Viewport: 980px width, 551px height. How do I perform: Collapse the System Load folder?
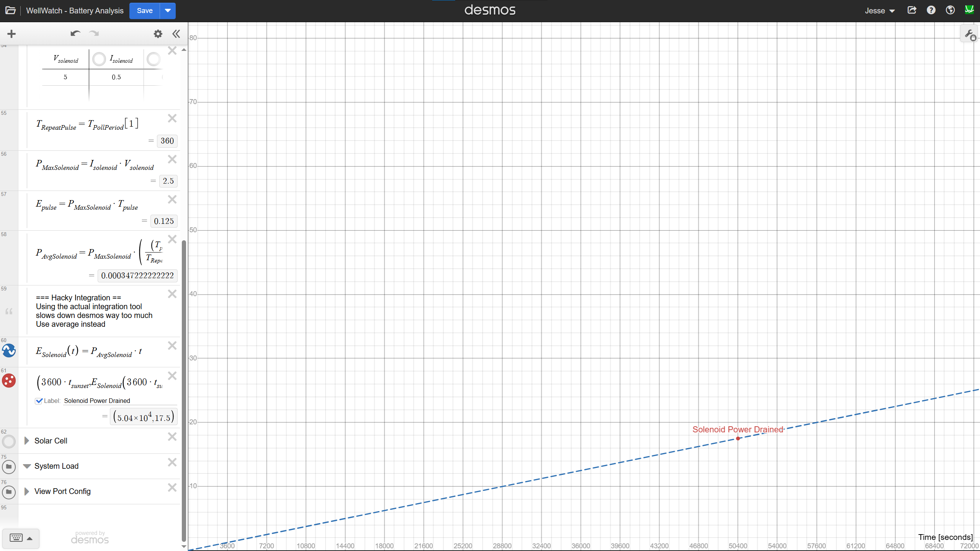[27, 466]
